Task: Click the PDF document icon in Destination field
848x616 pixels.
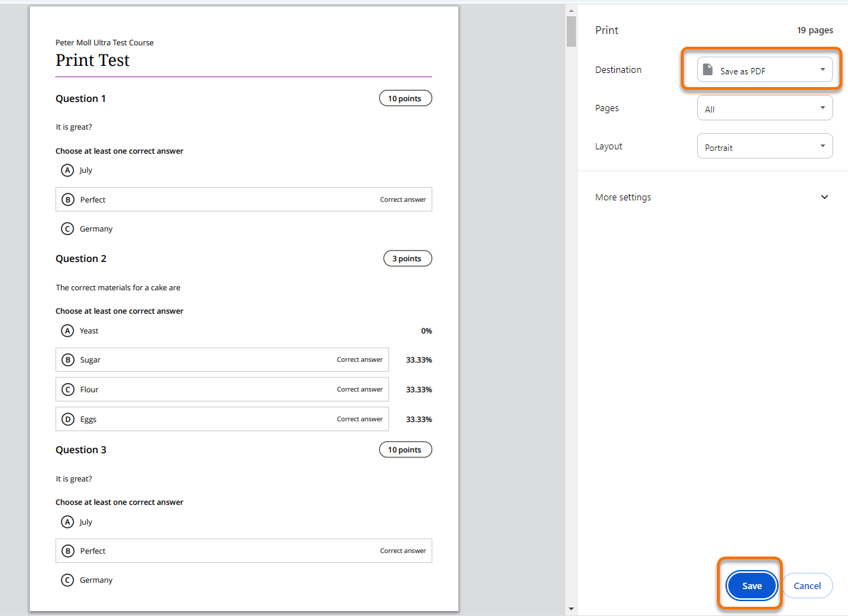Action: pos(707,69)
